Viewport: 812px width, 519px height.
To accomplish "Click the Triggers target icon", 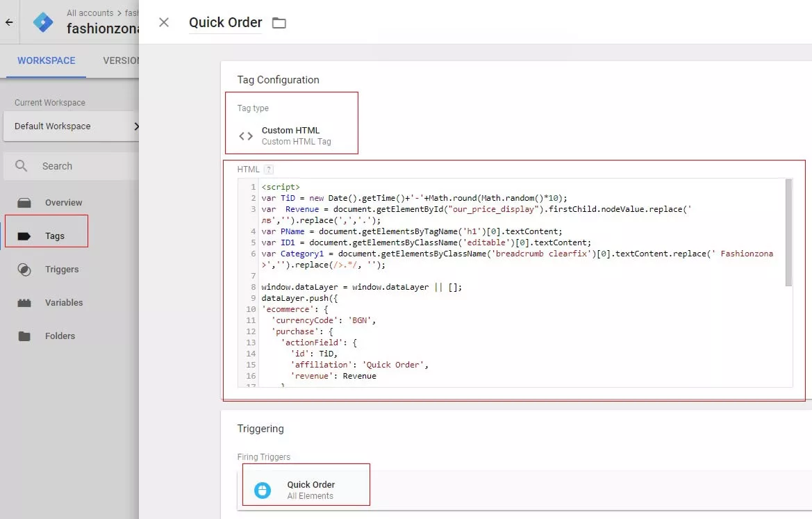I will (x=24, y=270).
